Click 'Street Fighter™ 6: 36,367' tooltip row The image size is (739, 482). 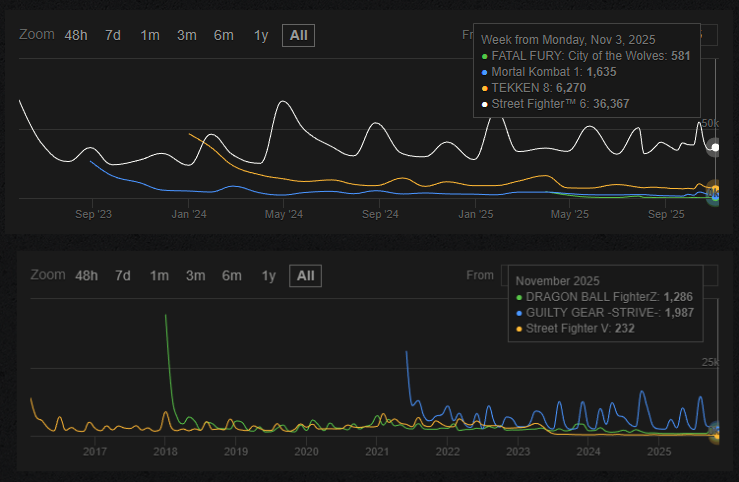pos(555,104)
